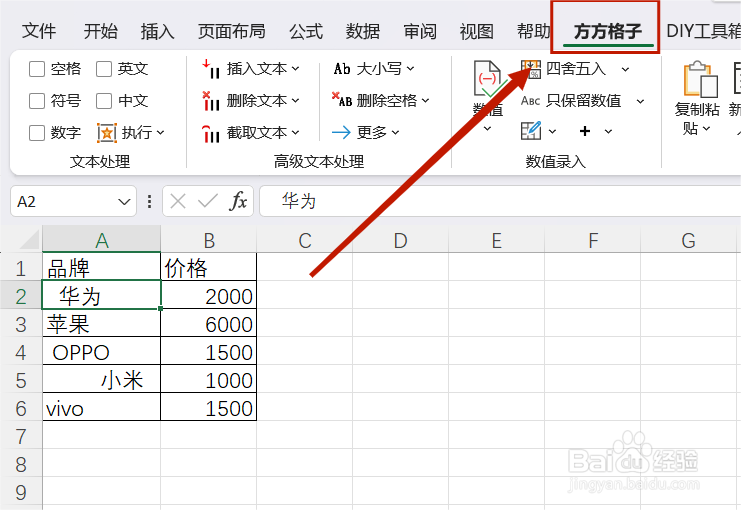This screenshot has height=510, width=741.
Task: Select column B header
Action: pos(209,240)
